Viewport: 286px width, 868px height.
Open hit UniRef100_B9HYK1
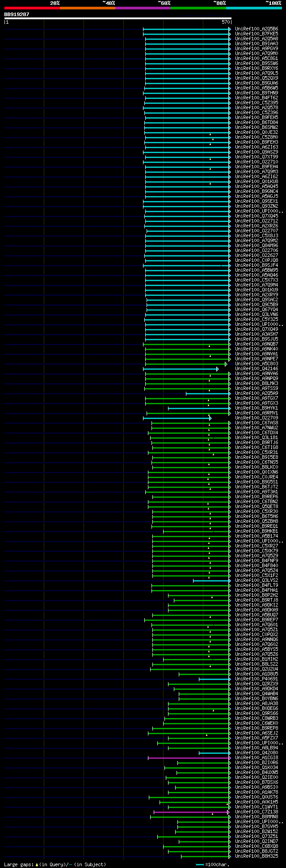point(257,408)
